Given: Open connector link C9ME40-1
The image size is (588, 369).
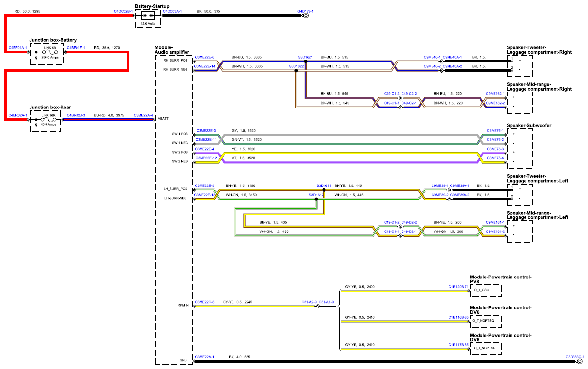Looking at the screenshot, I should pyautogui.click(x=432, y=57).
